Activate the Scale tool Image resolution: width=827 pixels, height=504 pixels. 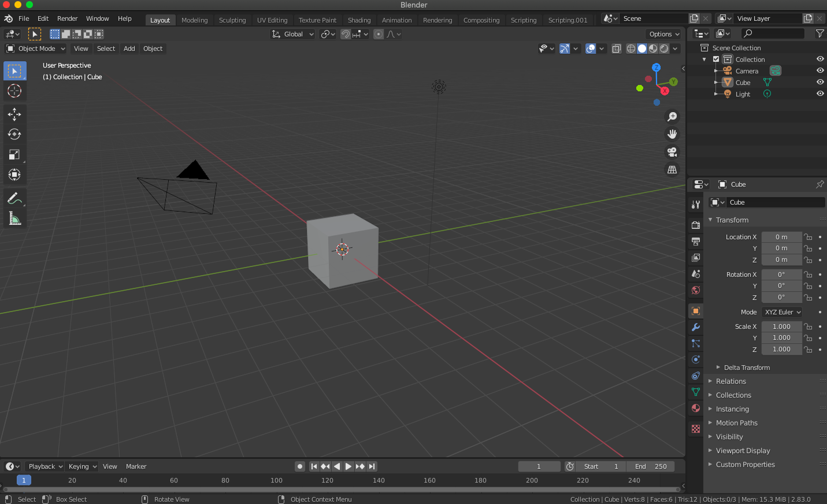14,154
